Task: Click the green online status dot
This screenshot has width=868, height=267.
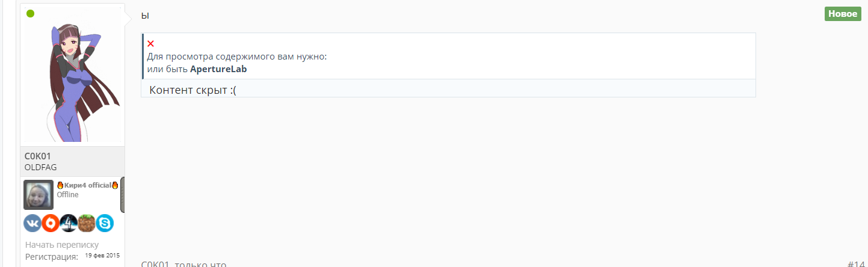Action: [x=30, y=13]
